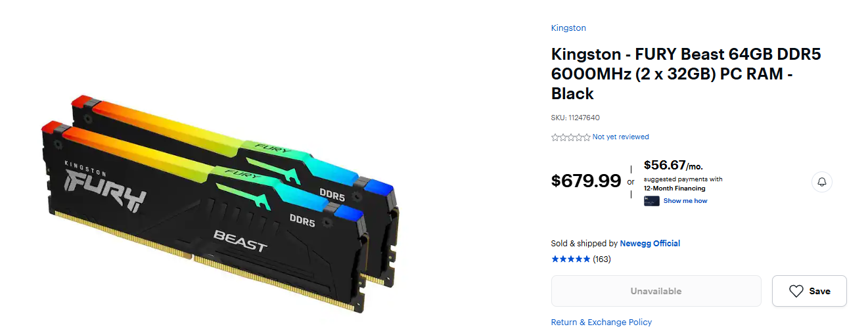
Task: Click the Kingston FURY Beast product title
Action: click(686, 74)
